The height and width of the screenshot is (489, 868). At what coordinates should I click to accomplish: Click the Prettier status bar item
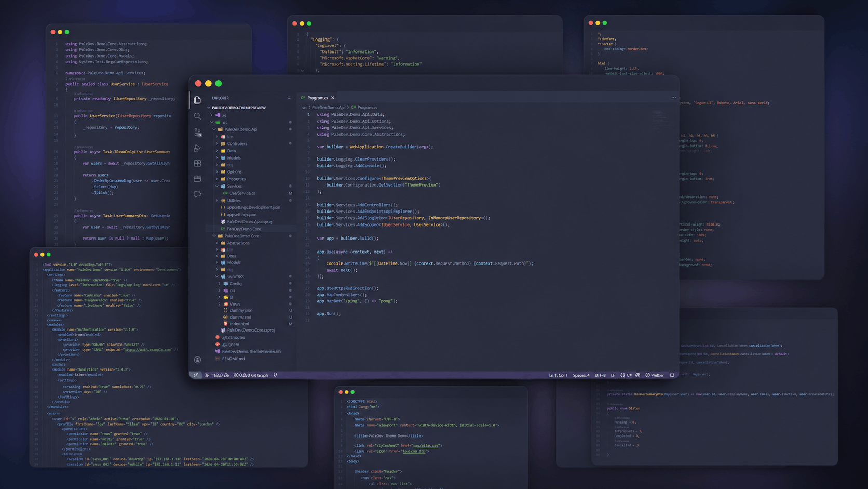tap(654, 375)
